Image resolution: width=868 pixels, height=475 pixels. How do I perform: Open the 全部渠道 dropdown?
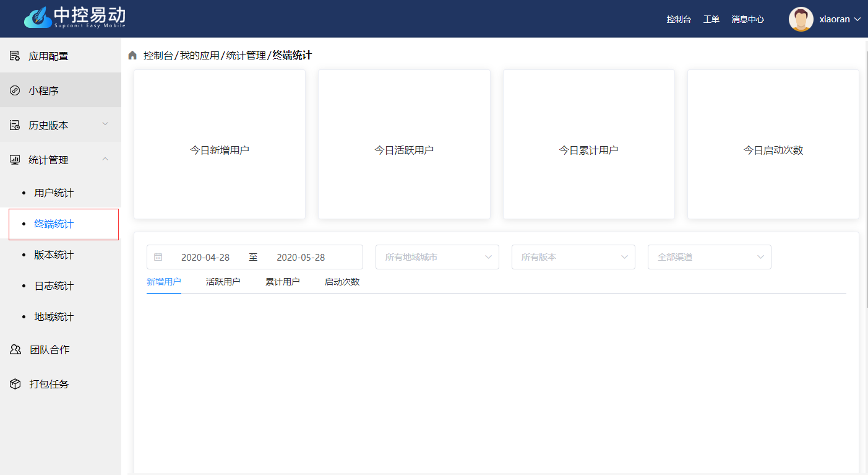pos(710,257)
